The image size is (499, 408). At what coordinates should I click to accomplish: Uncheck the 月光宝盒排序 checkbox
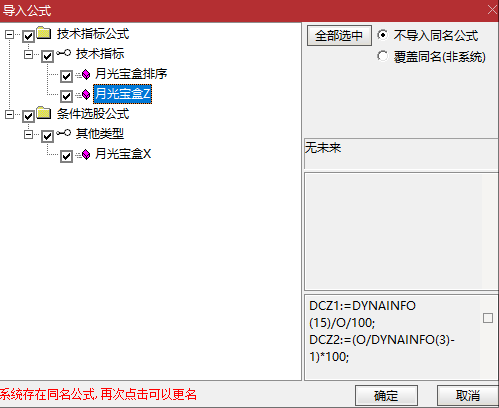(66, 76)
